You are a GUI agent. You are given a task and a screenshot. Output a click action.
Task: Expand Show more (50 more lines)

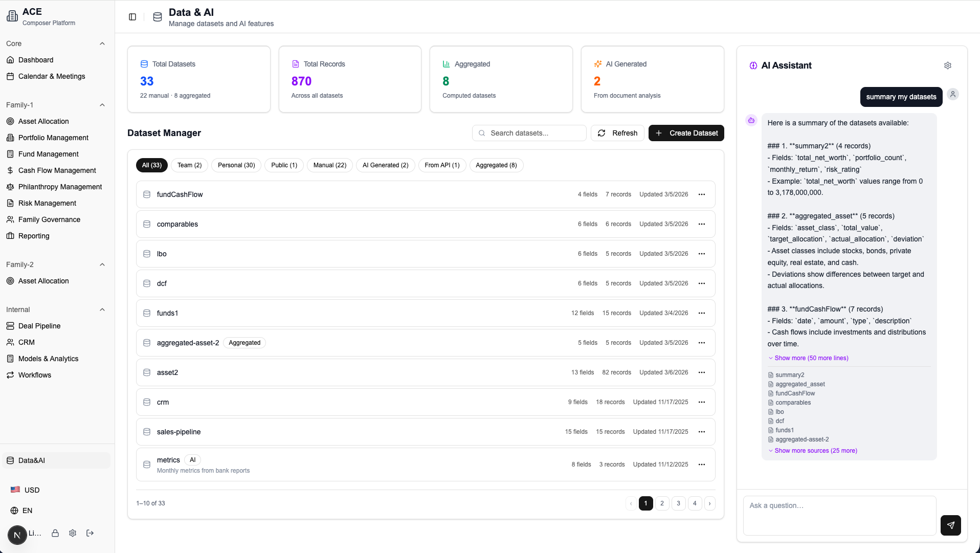pyautogui.click(x=811, y=358)
